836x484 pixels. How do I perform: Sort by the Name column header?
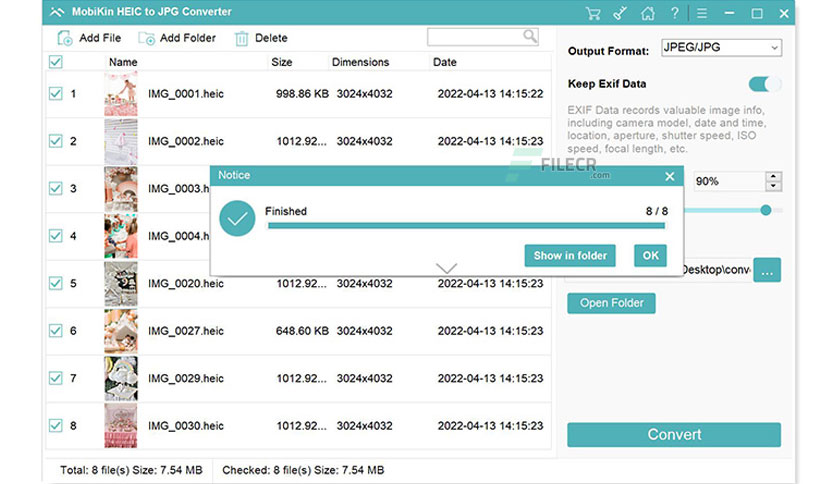tap(123, 62)
